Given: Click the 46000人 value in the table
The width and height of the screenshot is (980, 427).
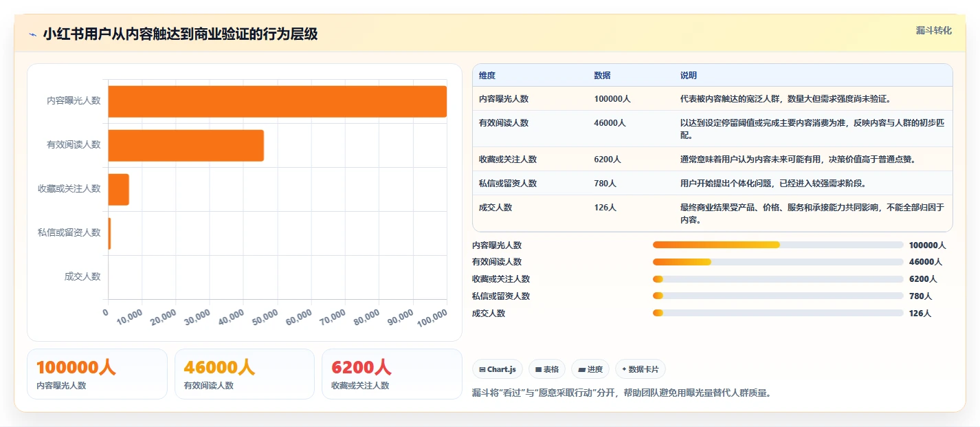Looking at the screenshot, I should coord(610,123).
